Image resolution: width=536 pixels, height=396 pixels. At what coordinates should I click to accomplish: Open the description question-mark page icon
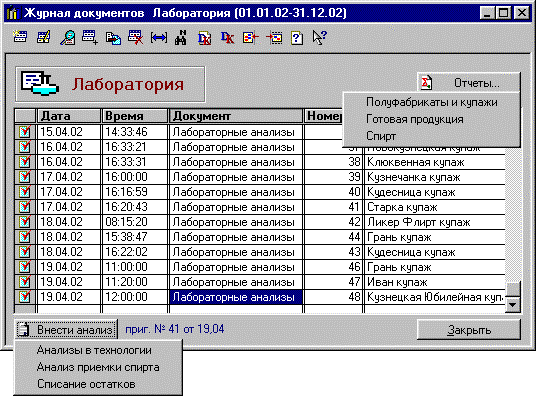point(296,38)
